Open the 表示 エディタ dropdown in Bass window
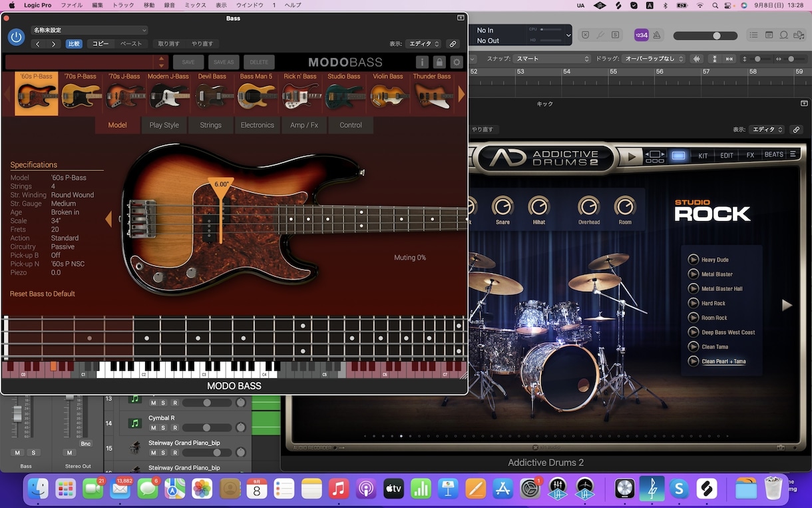Image resolution: width=812 pixels, height=508 pixels. click(424, 44)
